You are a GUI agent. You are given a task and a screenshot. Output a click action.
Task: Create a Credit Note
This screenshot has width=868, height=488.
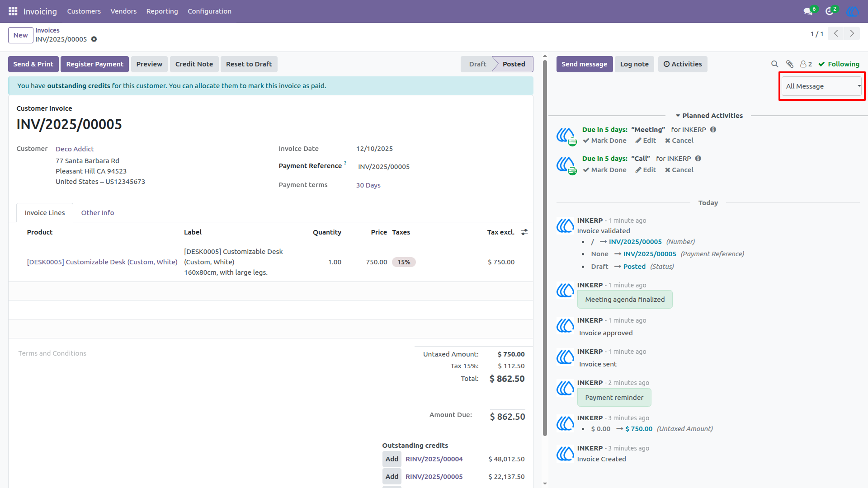click(194, 64)
